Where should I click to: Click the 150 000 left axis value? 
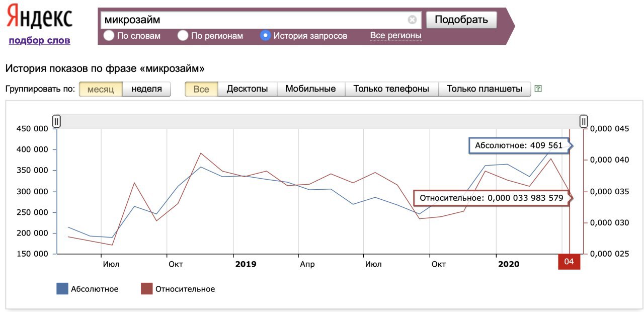click(32, 254)
